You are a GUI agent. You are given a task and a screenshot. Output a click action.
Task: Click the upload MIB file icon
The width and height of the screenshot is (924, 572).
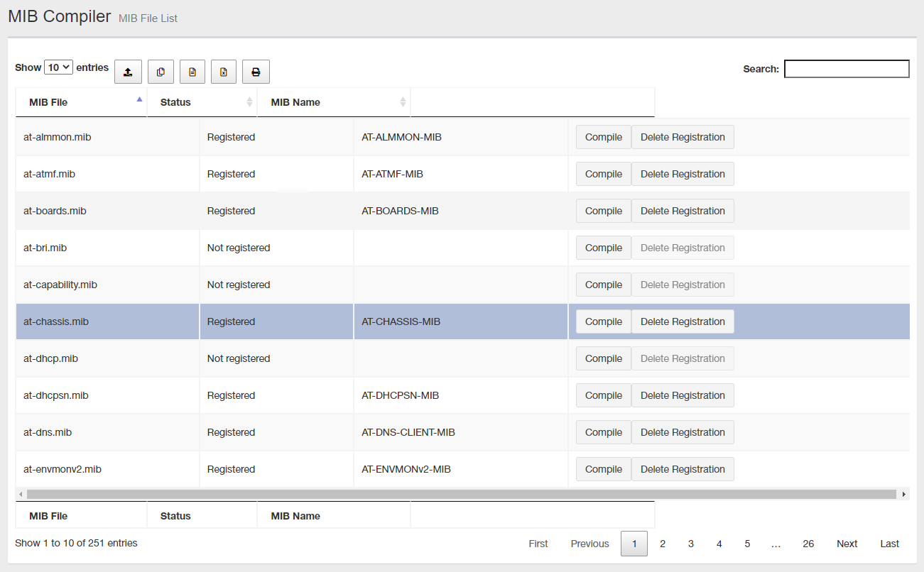click(x=128, y=72)
